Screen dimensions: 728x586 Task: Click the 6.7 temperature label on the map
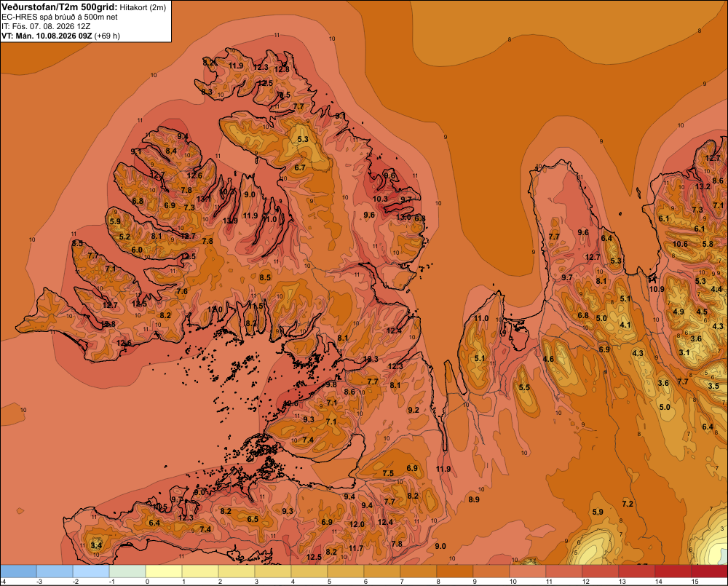point(300,167)
